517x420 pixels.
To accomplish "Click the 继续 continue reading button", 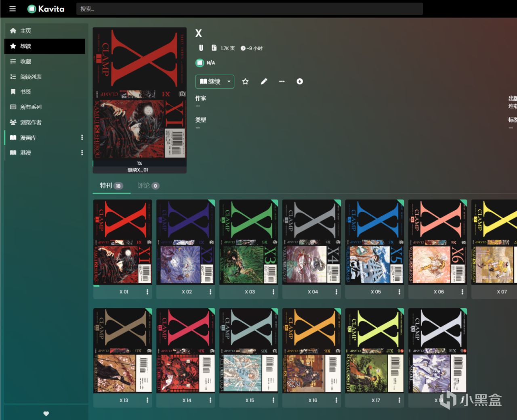I will tap(210, 81).
